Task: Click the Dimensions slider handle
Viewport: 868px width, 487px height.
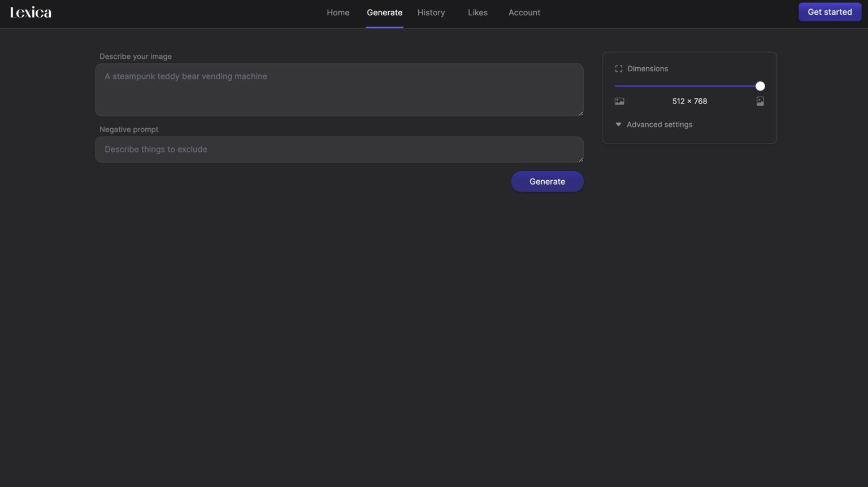Action: (760, 86)
